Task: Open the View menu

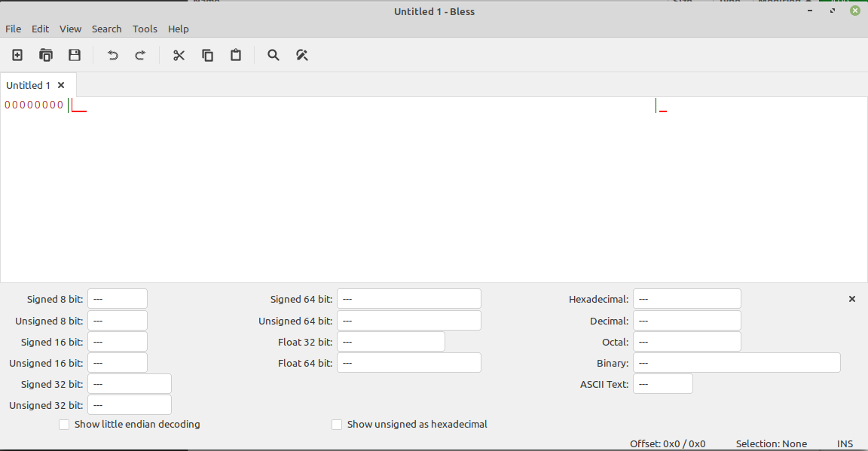Action: [x=70, y=29]
